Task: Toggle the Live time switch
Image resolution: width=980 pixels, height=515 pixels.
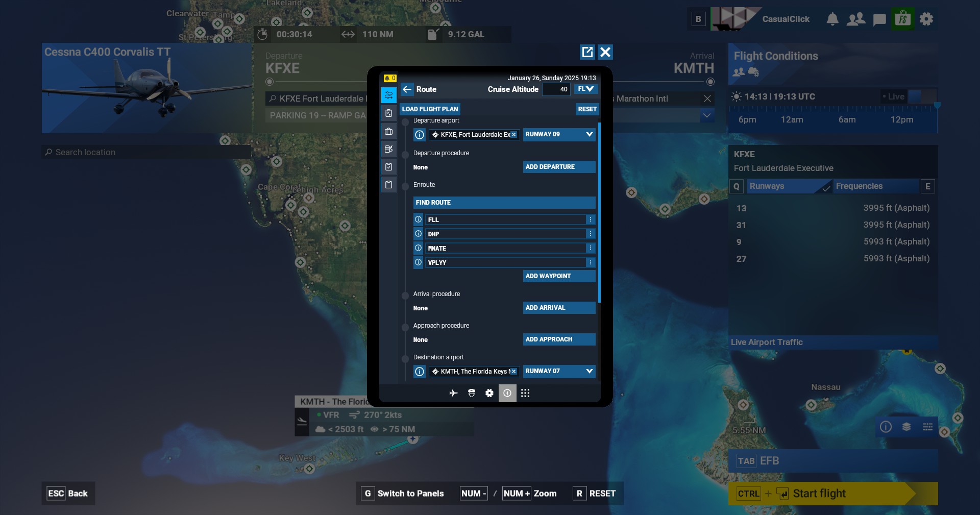Action: (921, 96)
